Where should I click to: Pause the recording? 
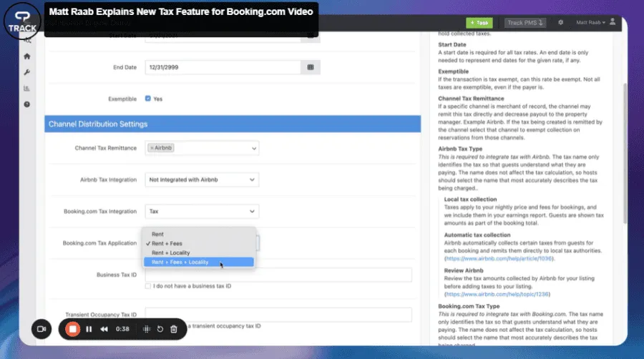[x=89, y=329]
